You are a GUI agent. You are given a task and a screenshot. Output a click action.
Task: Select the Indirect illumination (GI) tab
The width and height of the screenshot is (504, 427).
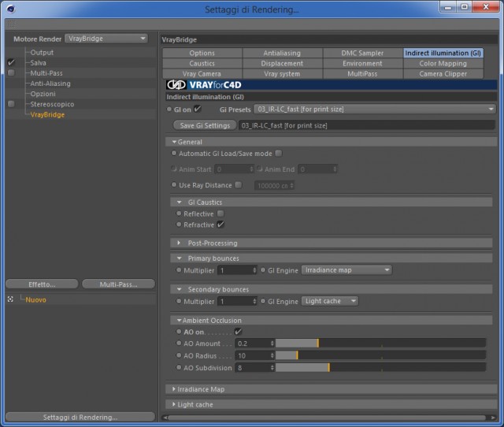pyautogui.click(x=443, y=53)
